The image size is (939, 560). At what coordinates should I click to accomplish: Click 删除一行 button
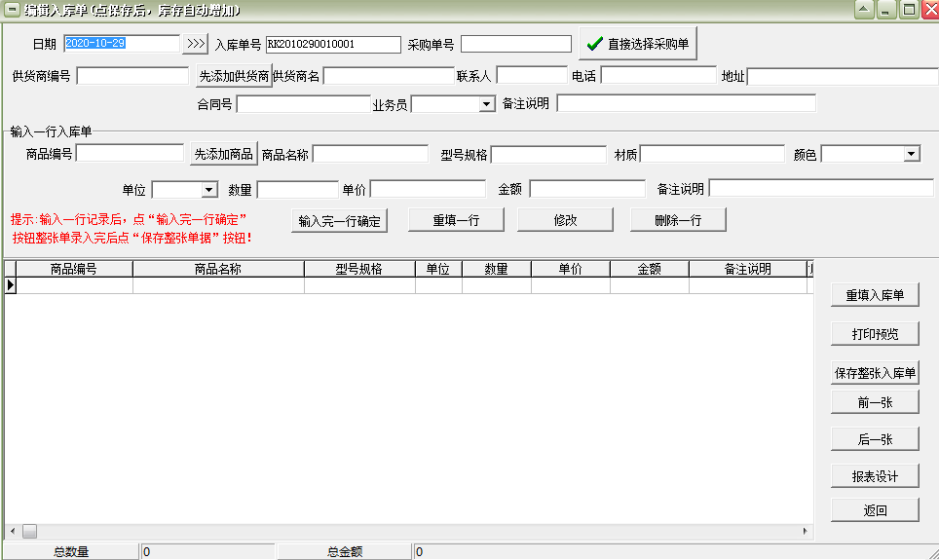click(678, 220)
